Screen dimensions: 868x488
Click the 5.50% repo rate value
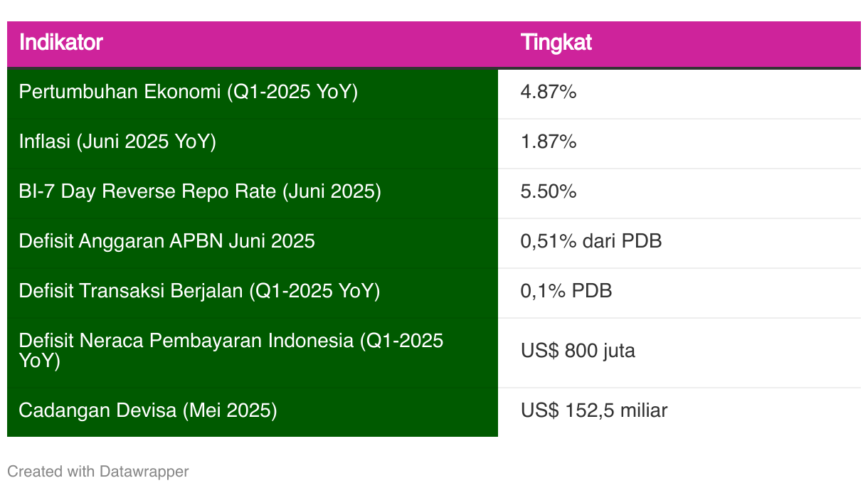pyautogui.click(x=549, y=192)
